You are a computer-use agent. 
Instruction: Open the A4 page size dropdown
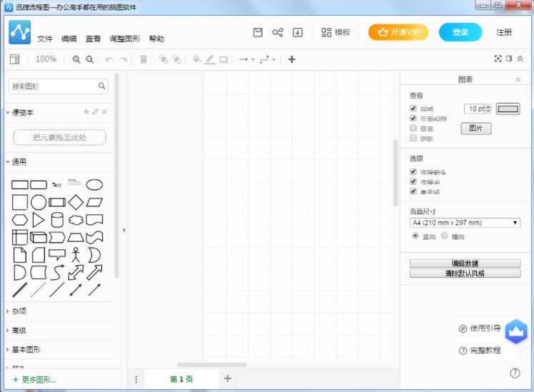465,223
